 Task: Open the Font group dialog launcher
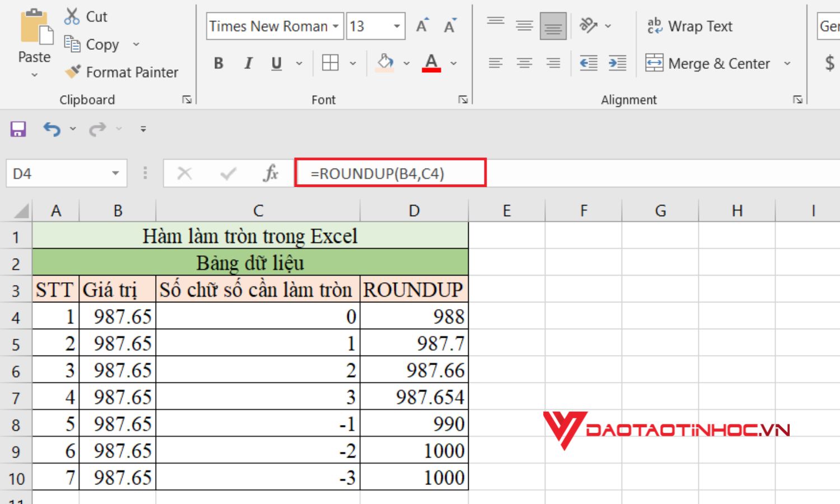pos(464,99)
